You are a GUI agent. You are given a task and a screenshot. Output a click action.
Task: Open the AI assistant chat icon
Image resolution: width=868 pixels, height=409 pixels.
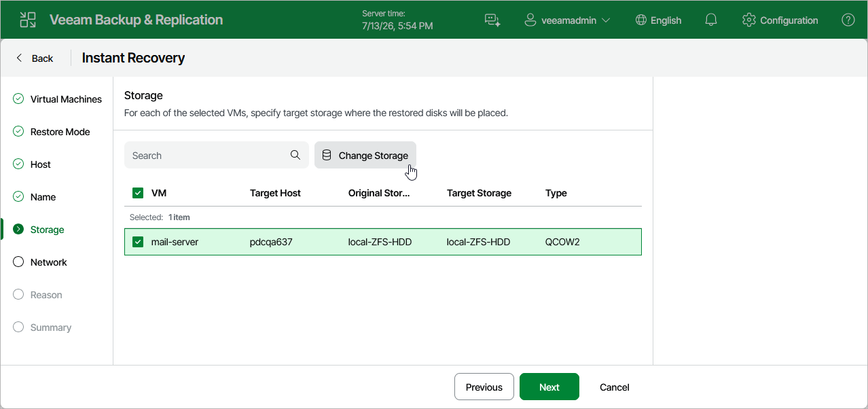(x=492, y=20)
